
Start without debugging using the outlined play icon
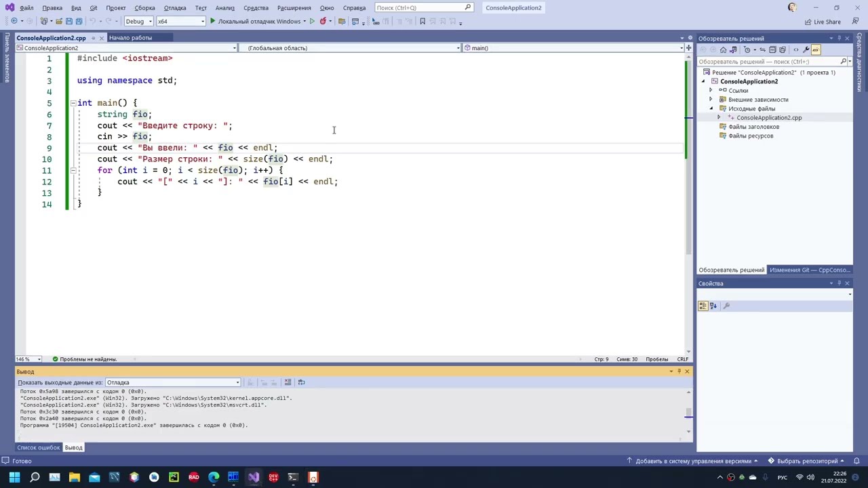click(x=311, y=21)
